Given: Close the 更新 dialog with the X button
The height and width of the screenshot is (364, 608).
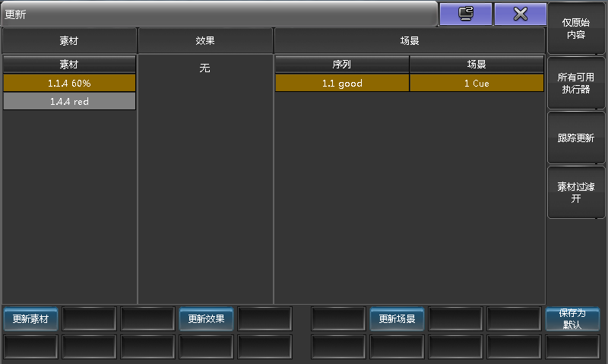Looking at the screenshot, I should pos(521,14).
